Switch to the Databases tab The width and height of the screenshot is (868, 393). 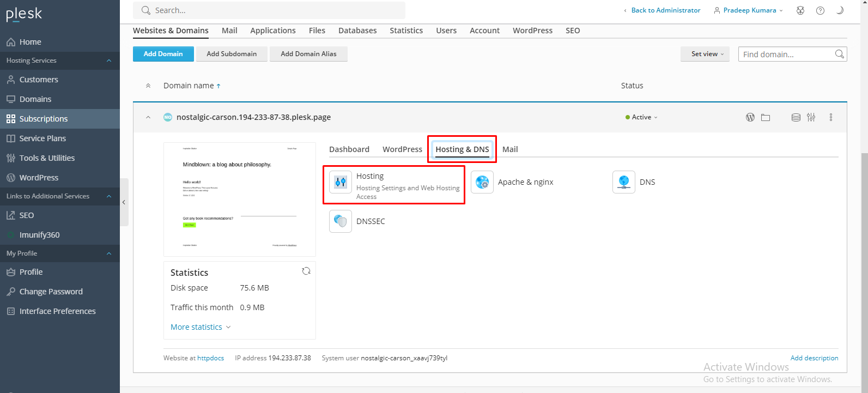[x=357, y=31]
